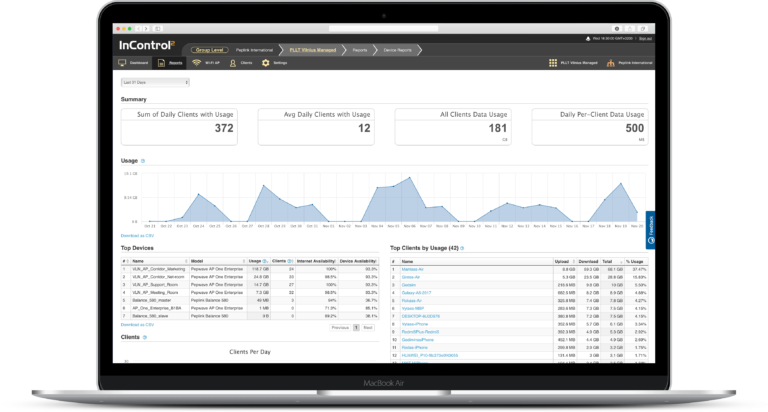Click the user icon beside the date

(588, 38)
